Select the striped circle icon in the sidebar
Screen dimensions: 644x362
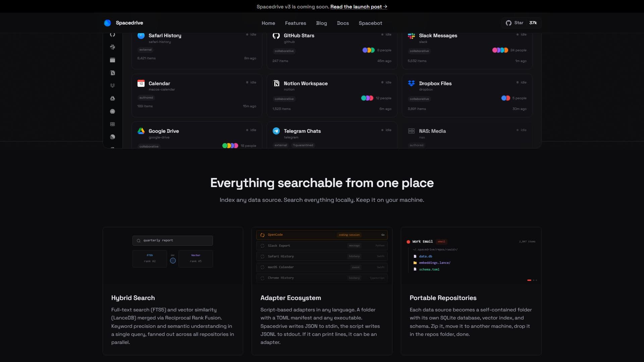coord(112,137)
